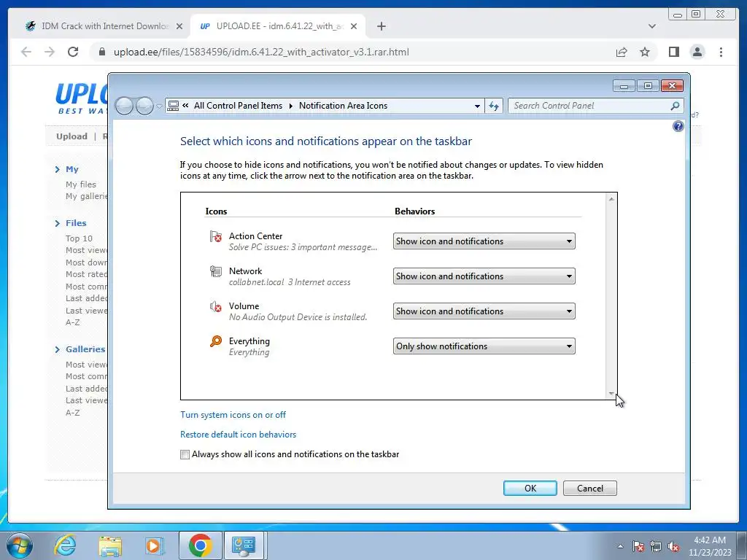Click the Volume speaker icon in list

pos(216,307)
